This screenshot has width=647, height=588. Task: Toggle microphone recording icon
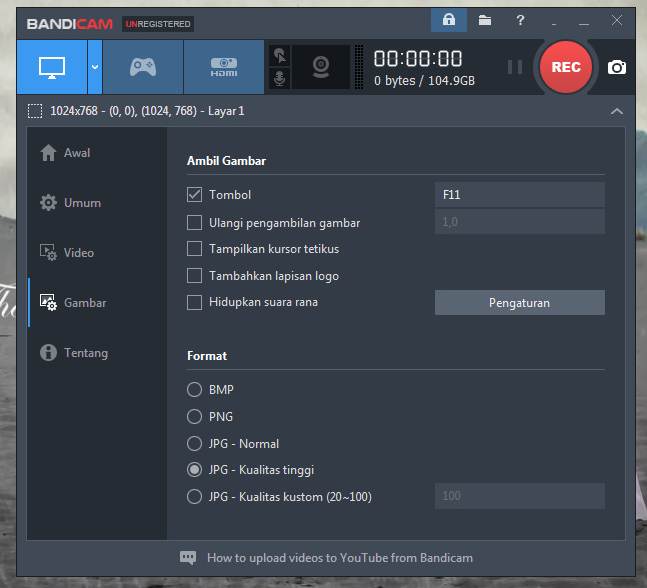(280, 78)
